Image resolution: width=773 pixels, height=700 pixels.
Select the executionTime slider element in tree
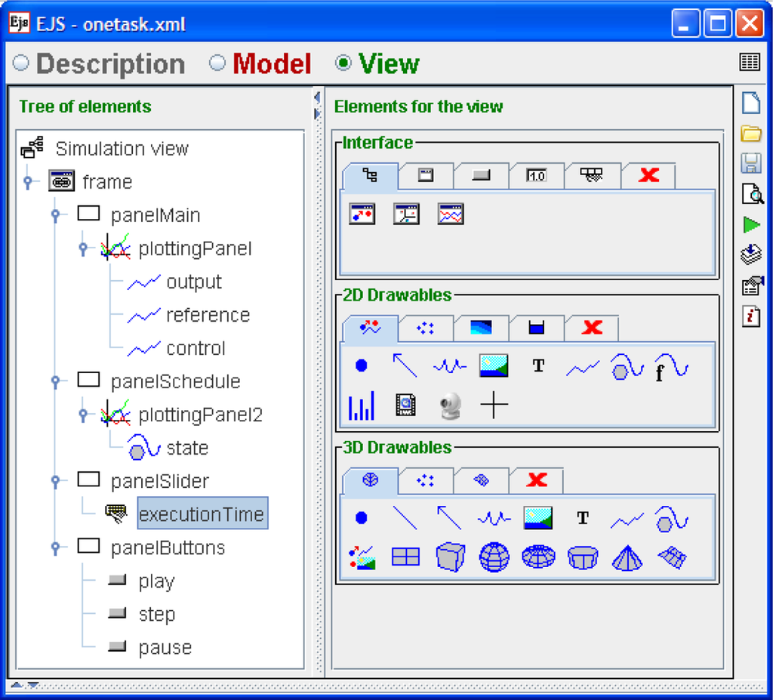click(x=202, y=514)
